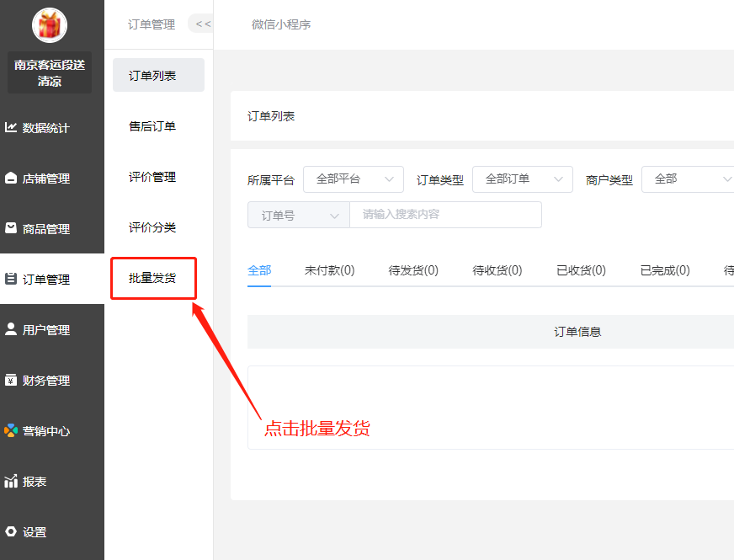Click the 商品管理 bag icon

click(11, 228)
